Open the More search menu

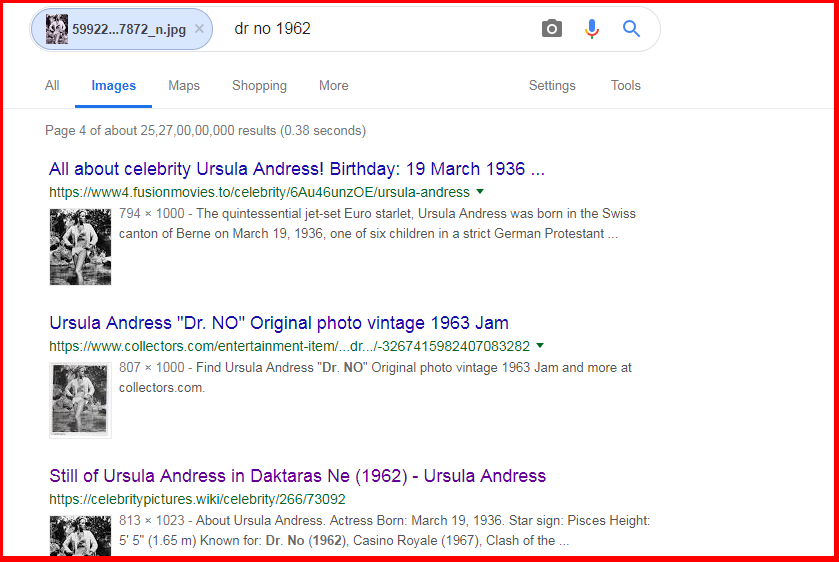coord(333,86)
